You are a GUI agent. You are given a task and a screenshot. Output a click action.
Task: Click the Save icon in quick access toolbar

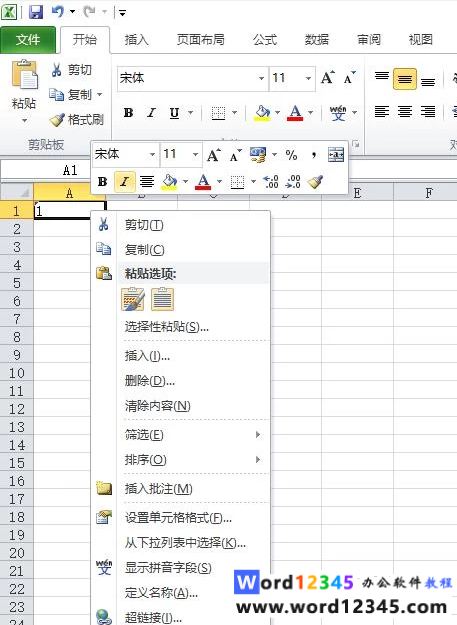36,12
